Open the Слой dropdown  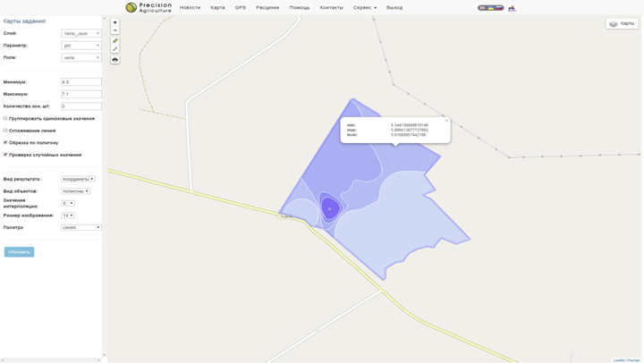click(x=80, y=33)
